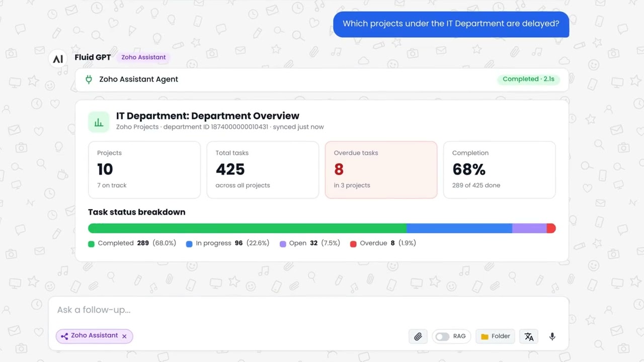The width and height of the screenshot is (644, 362).
Task: Click the red Overdue legend swatch
Action: click(x=353, y=244)
